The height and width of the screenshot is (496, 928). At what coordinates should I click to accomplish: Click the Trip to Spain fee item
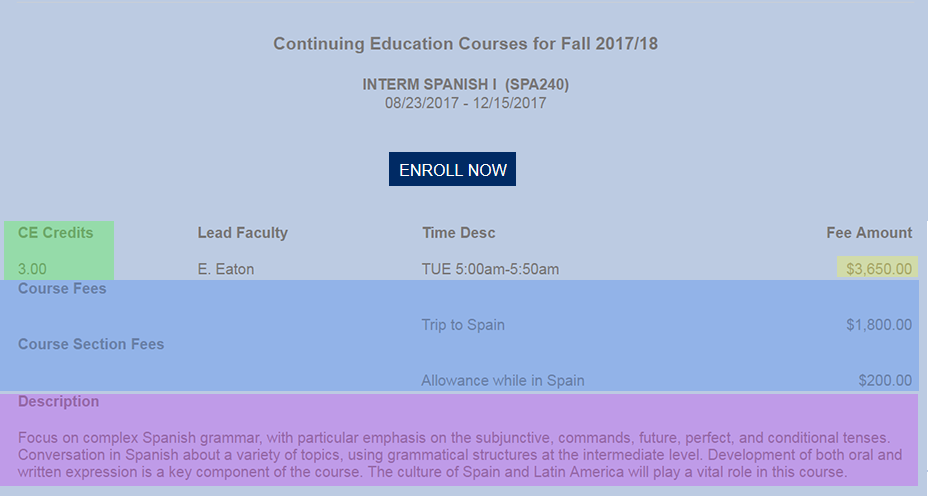tap(463, 325)
